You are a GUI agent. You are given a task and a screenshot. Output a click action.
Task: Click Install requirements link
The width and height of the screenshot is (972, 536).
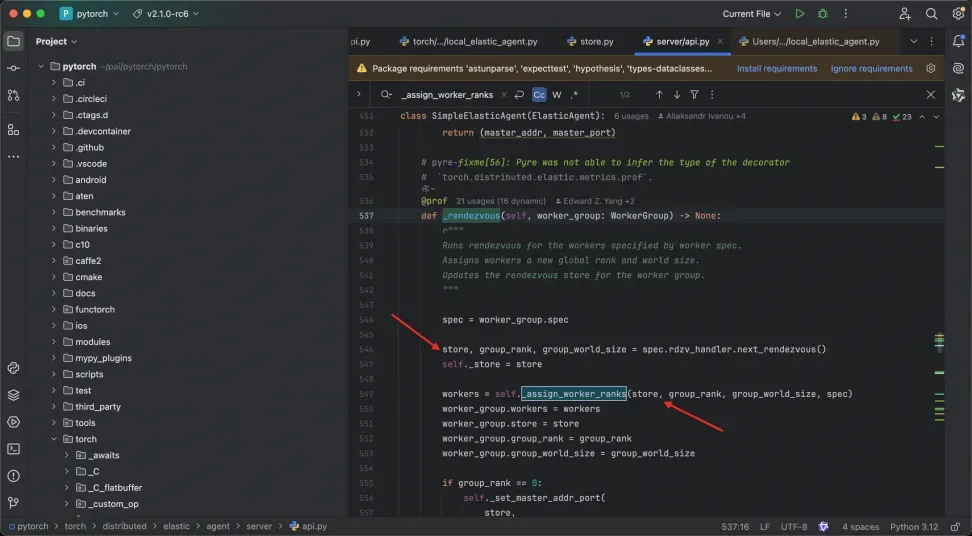point(777,69)
